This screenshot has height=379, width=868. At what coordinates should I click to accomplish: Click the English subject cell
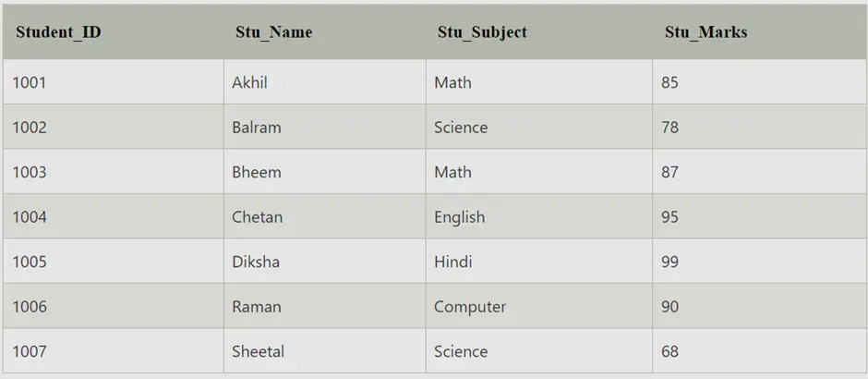coord(539,216)
